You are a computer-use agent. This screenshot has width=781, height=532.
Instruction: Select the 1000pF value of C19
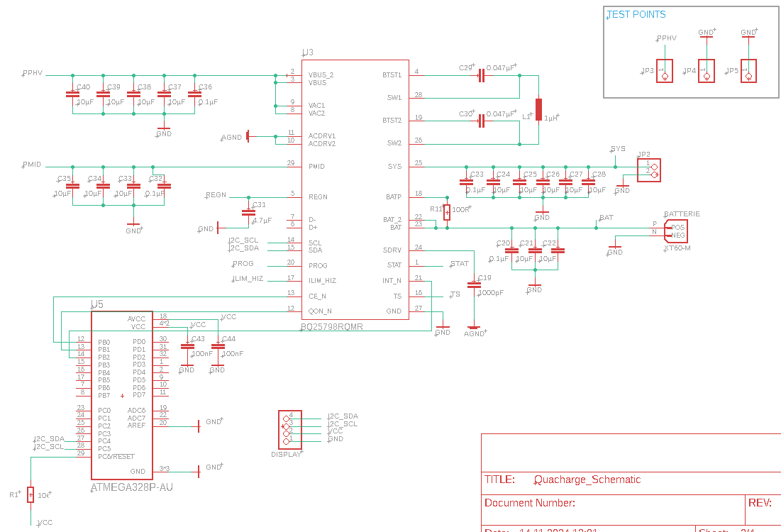click(491, 293)
